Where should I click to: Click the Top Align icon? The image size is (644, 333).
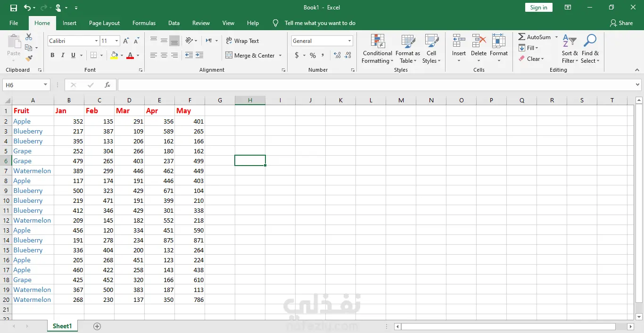[x=154, y=41]
